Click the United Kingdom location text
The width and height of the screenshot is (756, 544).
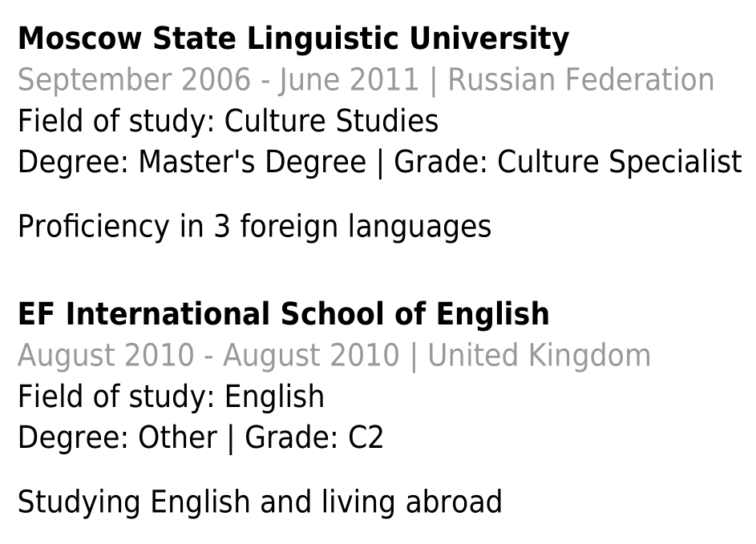click(540, 356)
